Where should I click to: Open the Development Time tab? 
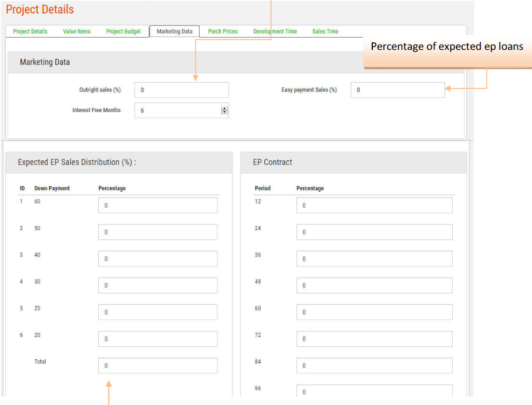click(275, 32)
